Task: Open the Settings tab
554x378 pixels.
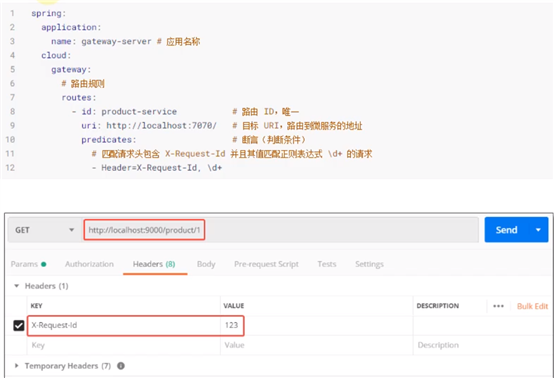Action: [369, 264]
